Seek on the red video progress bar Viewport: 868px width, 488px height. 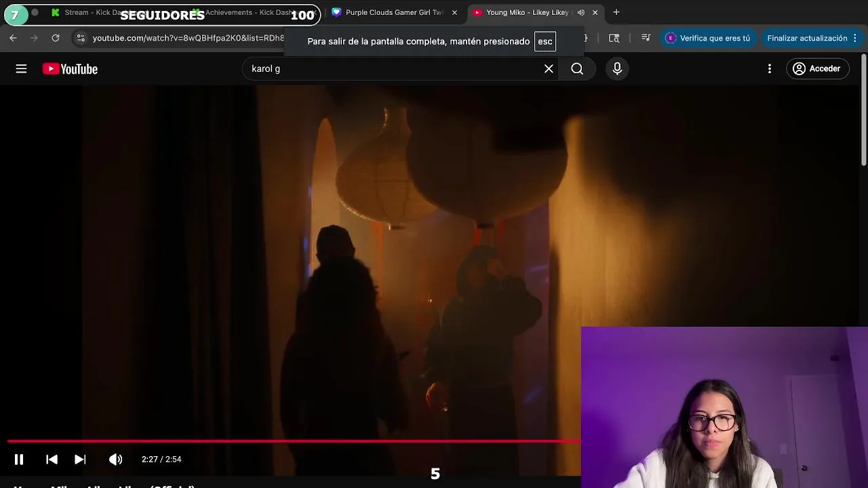(x=294, y=441)
